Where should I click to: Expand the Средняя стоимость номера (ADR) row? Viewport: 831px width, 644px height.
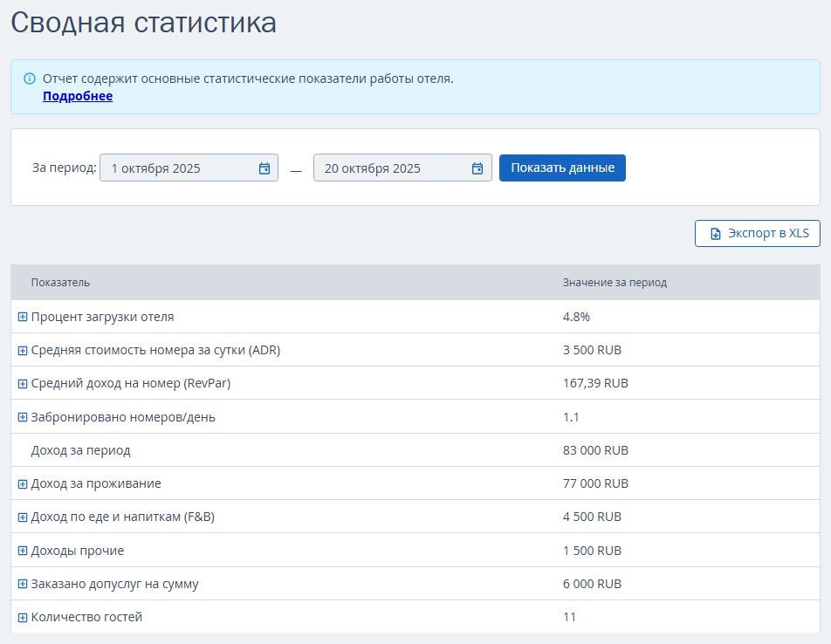click(23, 350)
